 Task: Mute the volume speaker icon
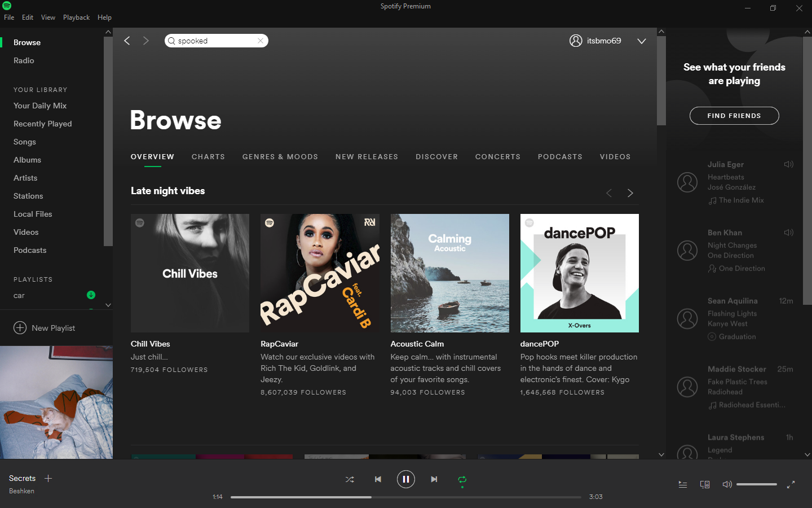click(x=727, y=484)
